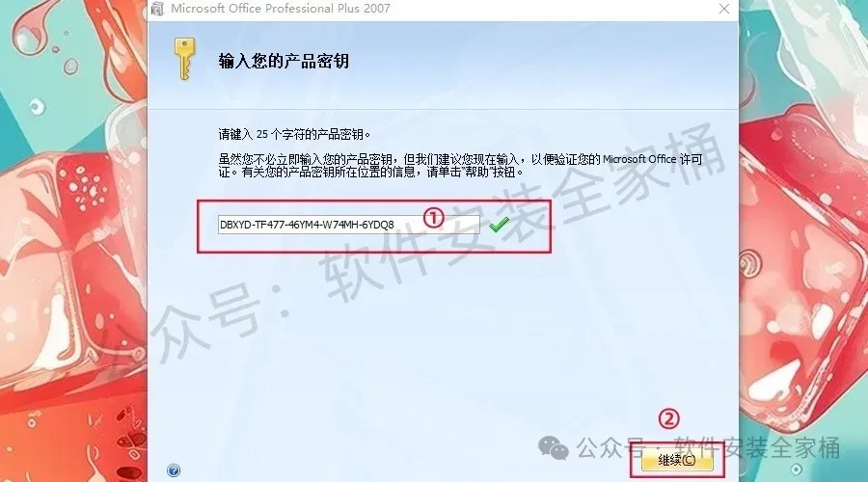Click the circled number 2 annotation
The height and width of the screenshot is (482, 868).
[668, 419]
